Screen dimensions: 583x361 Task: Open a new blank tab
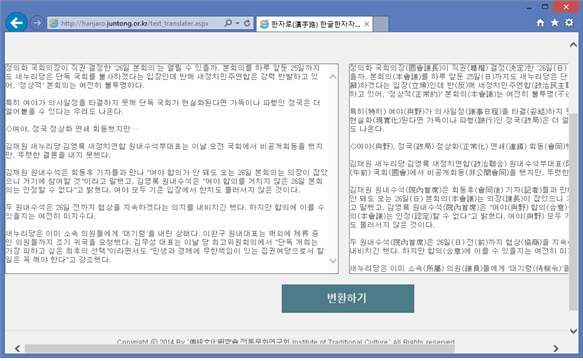pos(381,24)
